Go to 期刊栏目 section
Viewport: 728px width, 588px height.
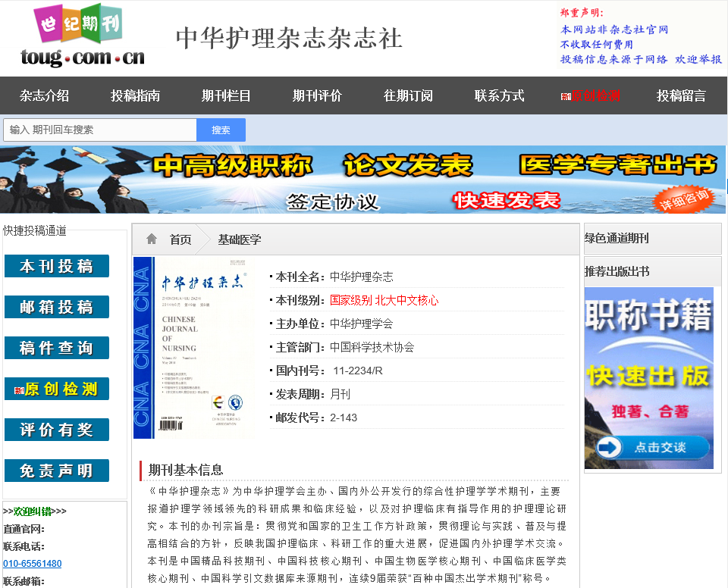226,95
